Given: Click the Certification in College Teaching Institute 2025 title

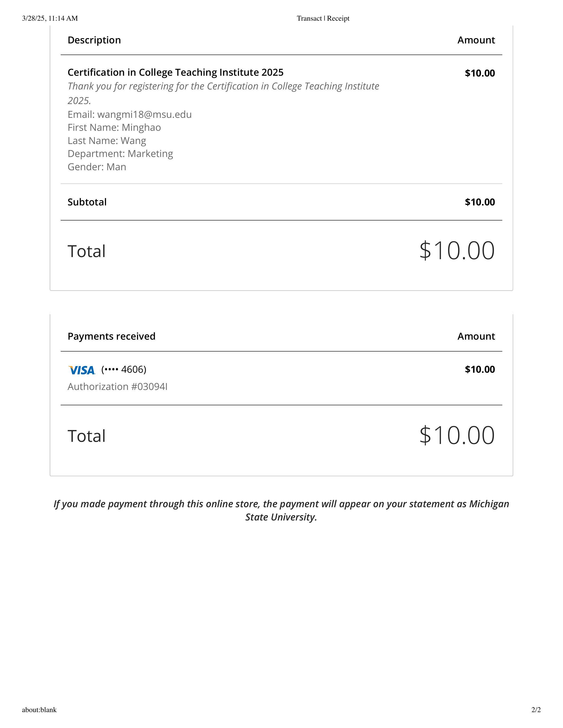Looking at the screenshot, I should (x=175, y=72).
